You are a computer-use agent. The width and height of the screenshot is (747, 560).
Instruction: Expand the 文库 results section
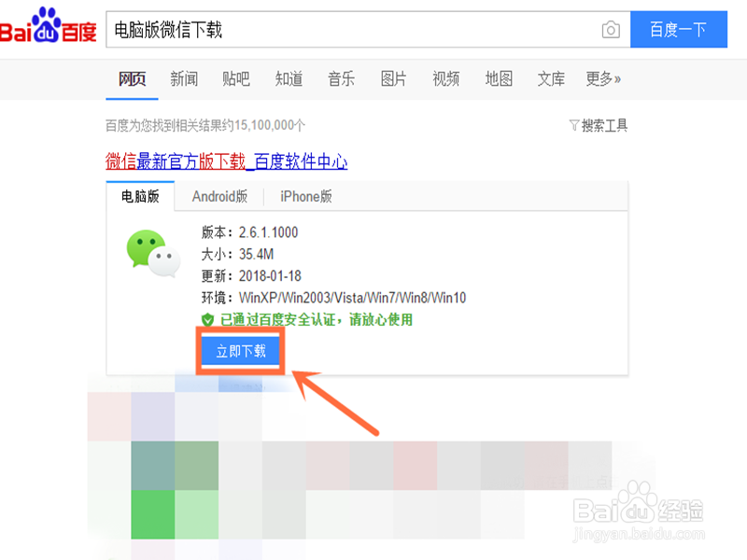coord(550,79)
